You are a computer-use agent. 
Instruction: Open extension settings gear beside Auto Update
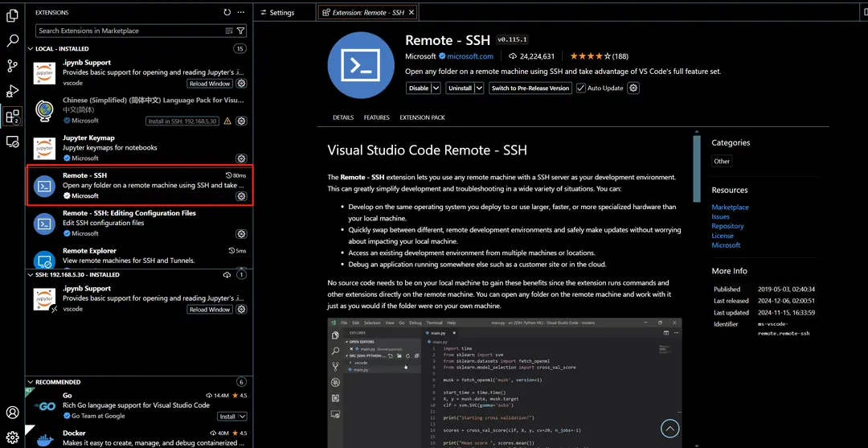tap(634, 88)
